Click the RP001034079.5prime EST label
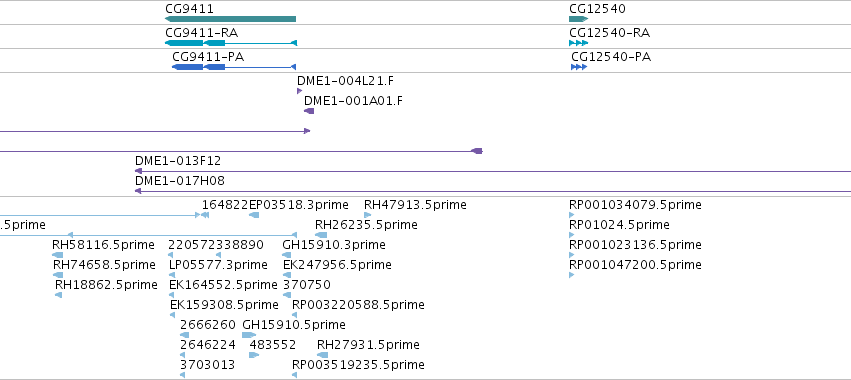The width and height of the screenshot is (851, 380). [635, 205]
